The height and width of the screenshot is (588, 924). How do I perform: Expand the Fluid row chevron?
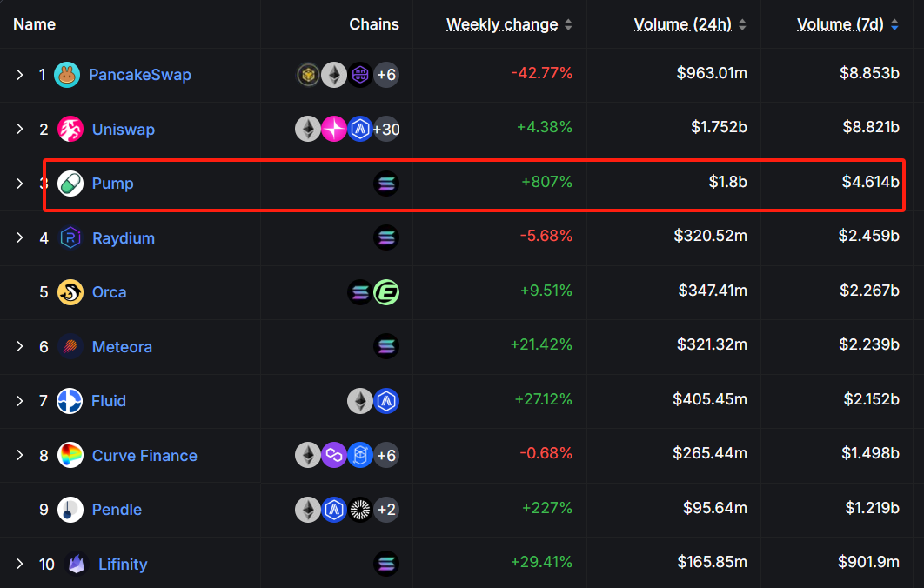coord(20,401)
